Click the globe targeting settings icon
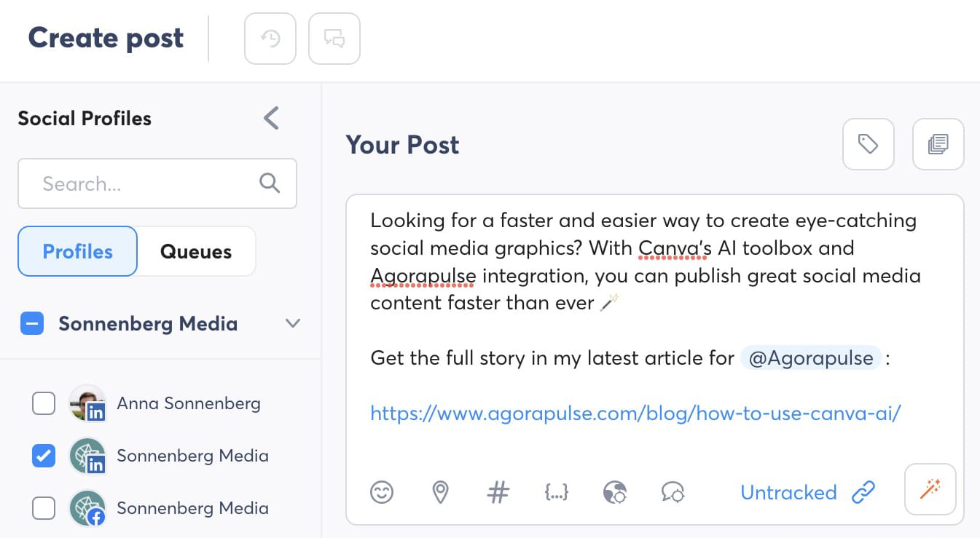 616,493
